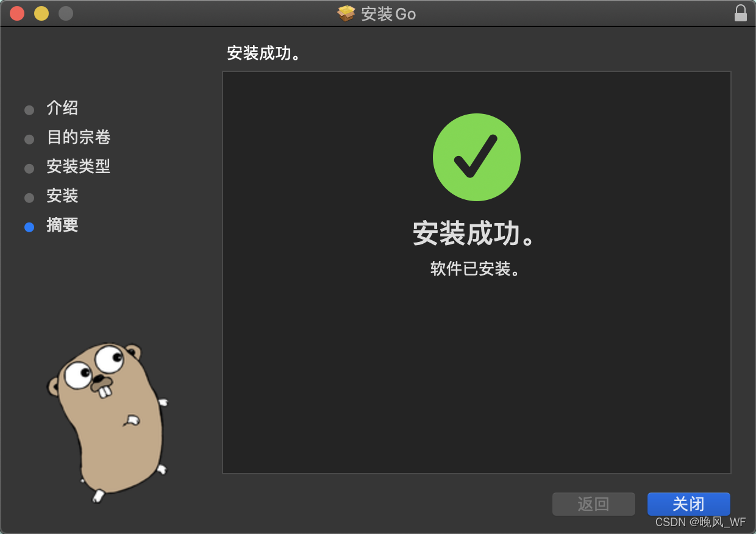This screenshot has height=534, width=756.
Task: Click the disabled gray zoom button
Action: [x=66, y=13]
